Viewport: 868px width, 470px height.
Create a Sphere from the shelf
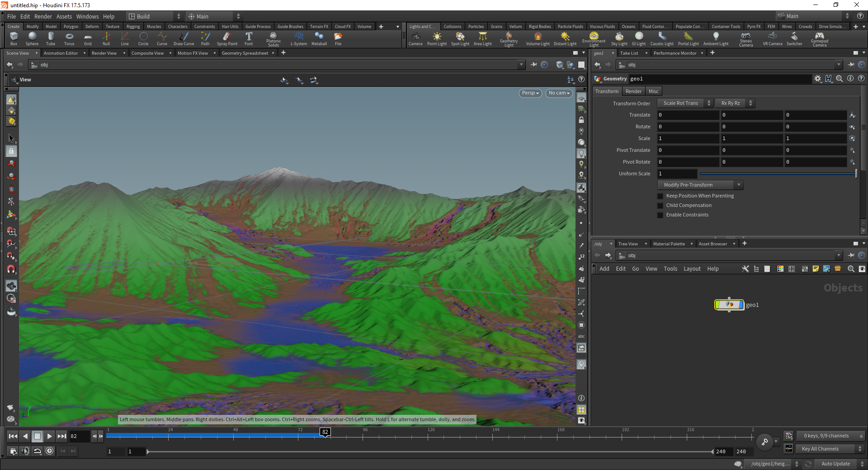tap(32, 39)
